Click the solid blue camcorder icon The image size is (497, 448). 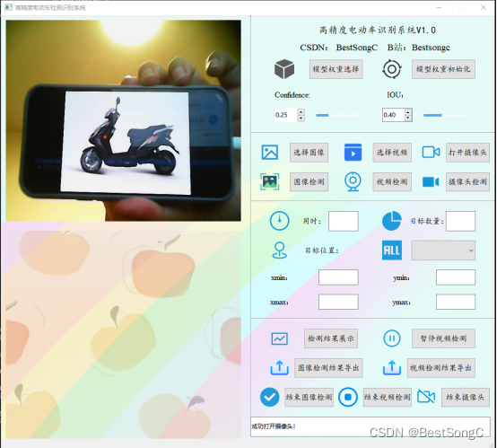pos(431,181)
